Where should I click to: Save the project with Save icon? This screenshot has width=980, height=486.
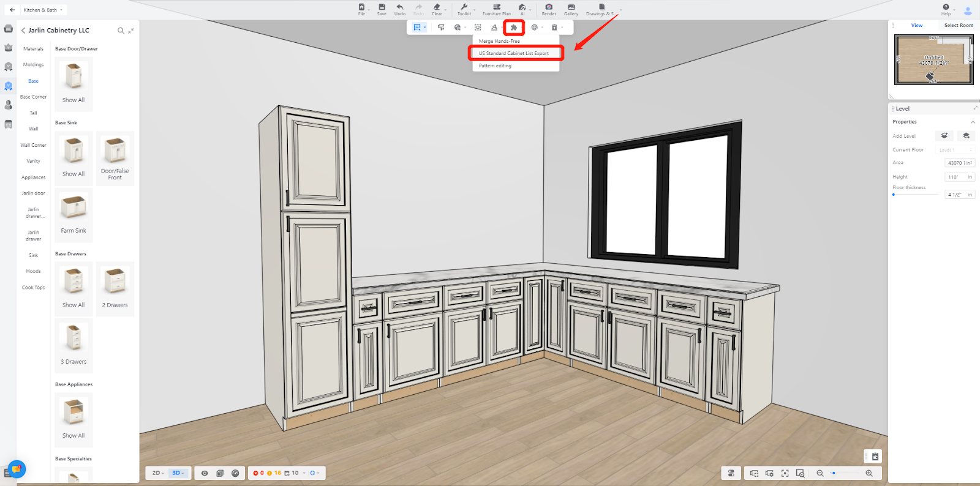pos(382,9)
